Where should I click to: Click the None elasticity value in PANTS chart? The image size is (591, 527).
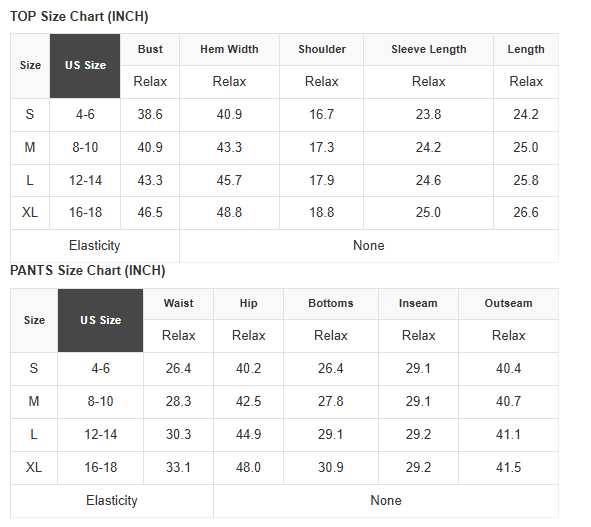[386, 501]
